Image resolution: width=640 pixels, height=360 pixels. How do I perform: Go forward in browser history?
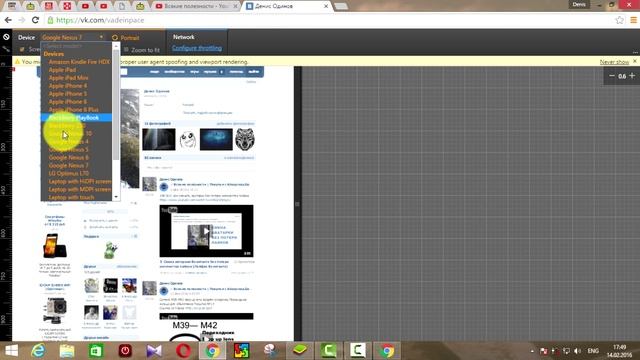pyautogui.click(x=22, y=20)
